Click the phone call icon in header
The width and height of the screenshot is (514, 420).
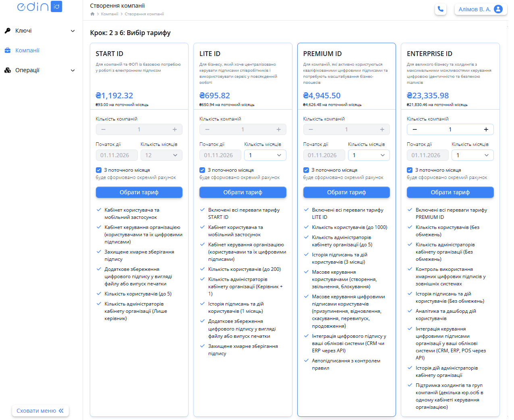pos(441,9)
